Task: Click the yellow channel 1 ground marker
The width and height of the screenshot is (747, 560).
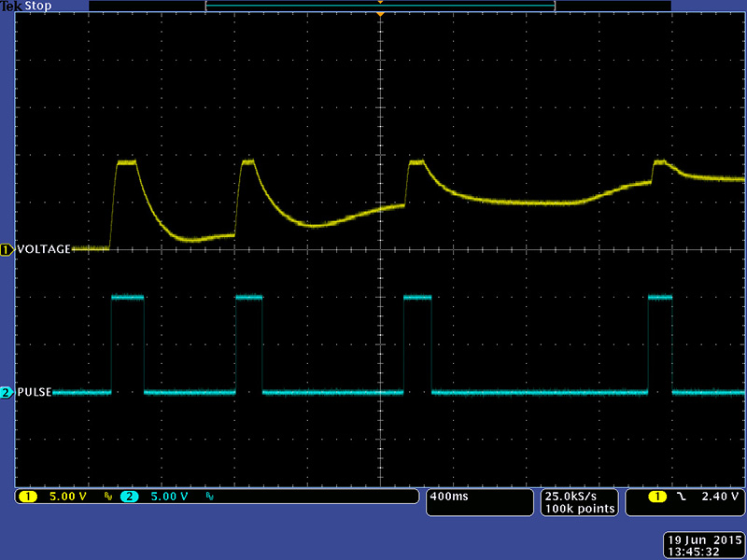Action: point(7,249)
